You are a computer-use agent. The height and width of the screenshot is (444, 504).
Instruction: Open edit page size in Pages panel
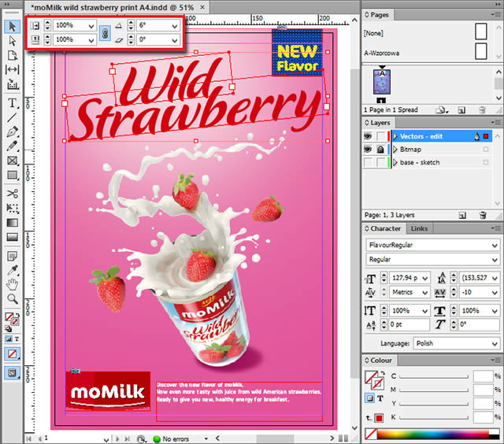(442, 110)
